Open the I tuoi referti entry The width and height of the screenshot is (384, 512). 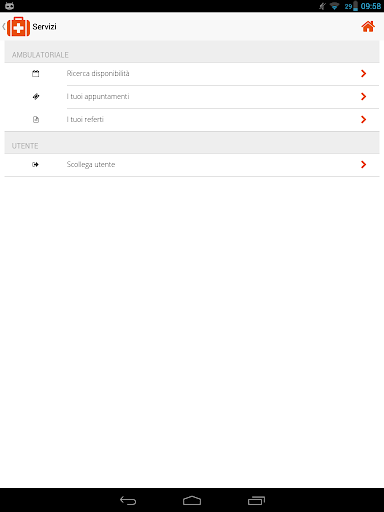(192, 120)
